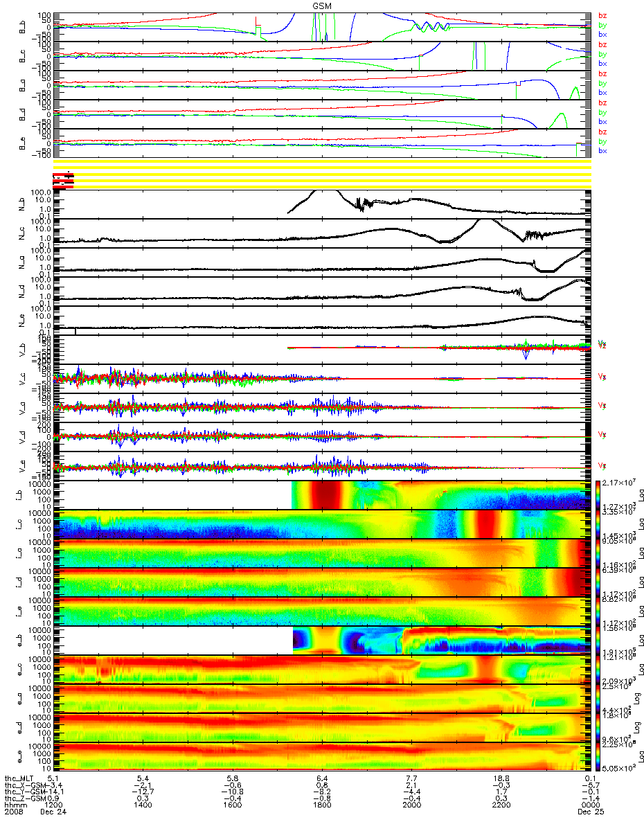Click the Dec 24 date label
The image size is (644, 831).
pyautogui.click(x=54, y=813)
